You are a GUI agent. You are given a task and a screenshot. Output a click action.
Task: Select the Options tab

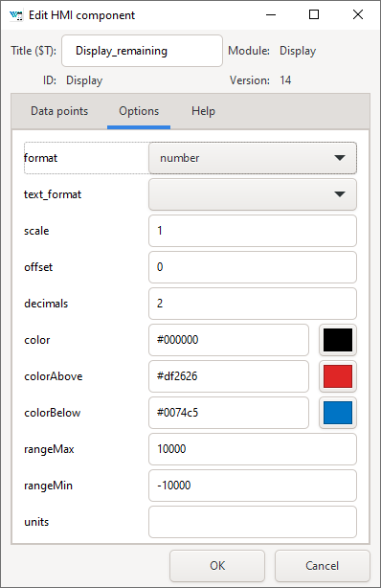[x=139, y=111]
